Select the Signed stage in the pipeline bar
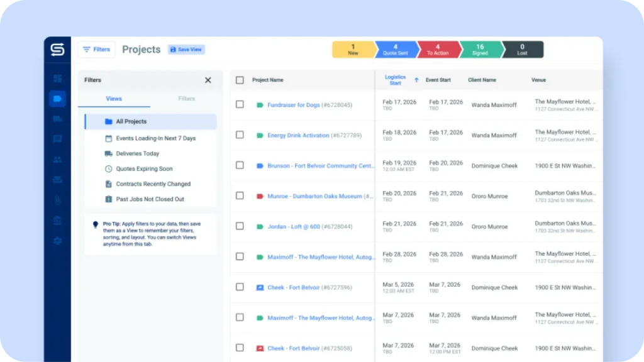644x362 pixels. tap(479, 49)
